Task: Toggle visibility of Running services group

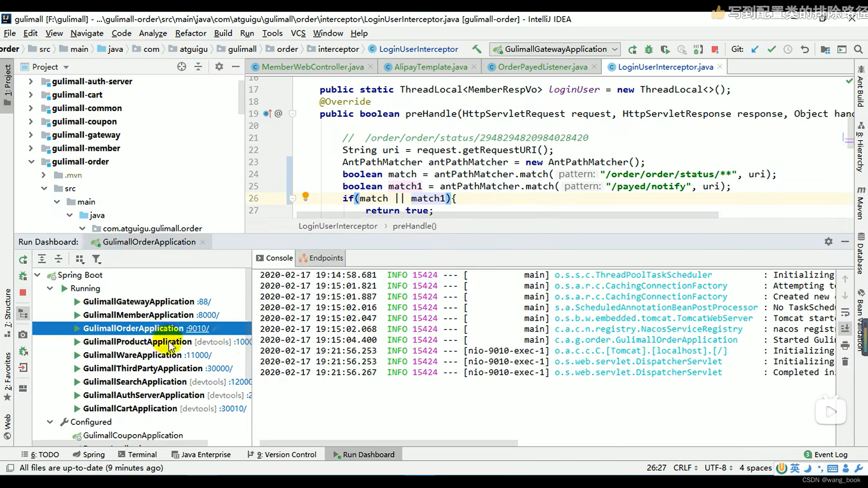Action: pos(49,288)
